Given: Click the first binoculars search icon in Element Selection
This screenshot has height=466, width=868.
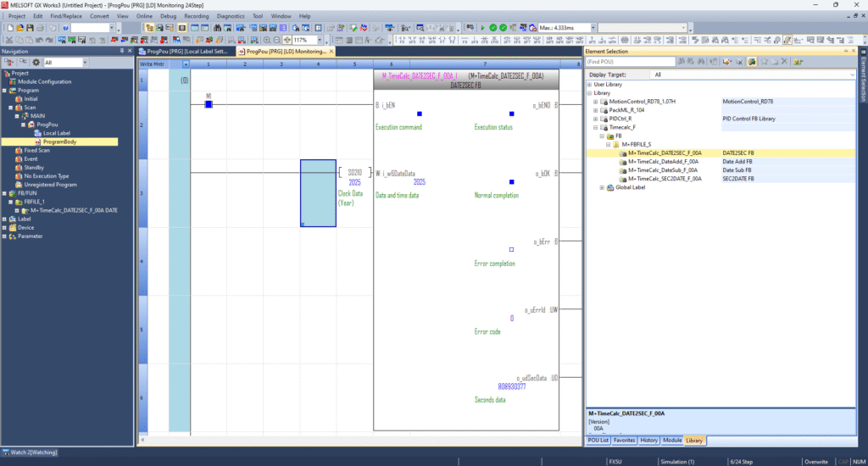Looking at the screenshot, I should 682,62.
